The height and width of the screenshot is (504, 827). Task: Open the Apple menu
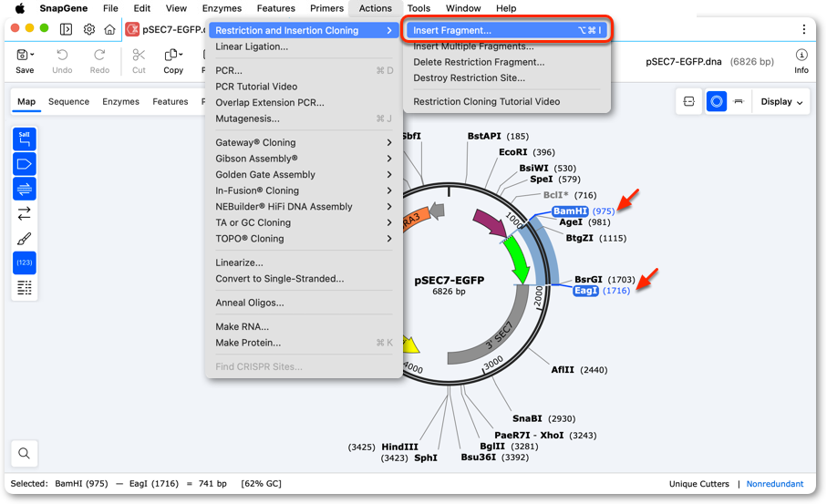(20, 8)
